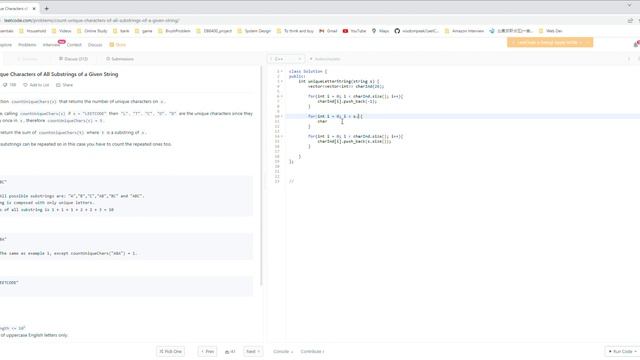
Task: Click the Pick One button
Action: [x=170, y=351]
